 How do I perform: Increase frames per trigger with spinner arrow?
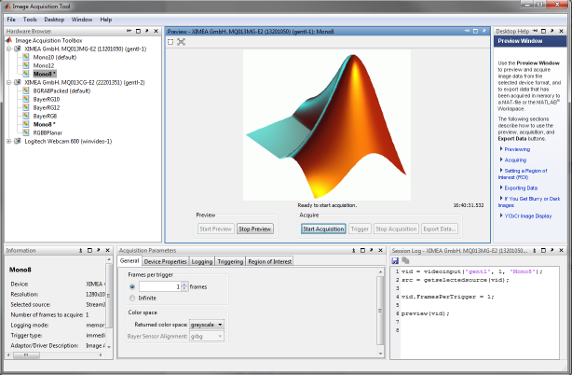[185, 285]
